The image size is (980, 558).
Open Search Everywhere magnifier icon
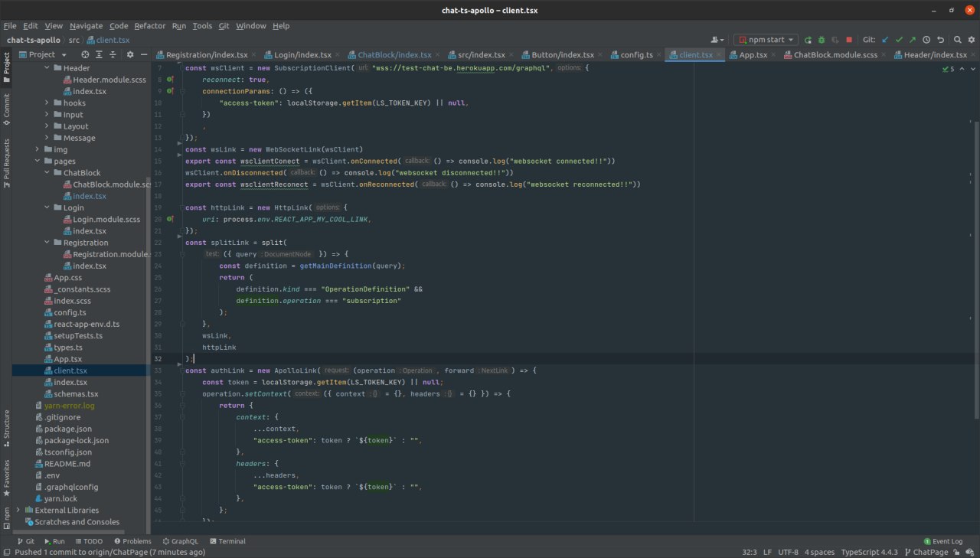(958, 40)
